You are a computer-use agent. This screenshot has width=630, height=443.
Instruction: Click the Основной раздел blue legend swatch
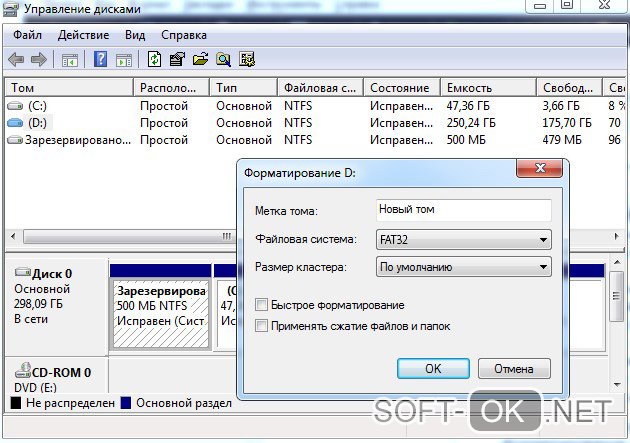(126, 403)
